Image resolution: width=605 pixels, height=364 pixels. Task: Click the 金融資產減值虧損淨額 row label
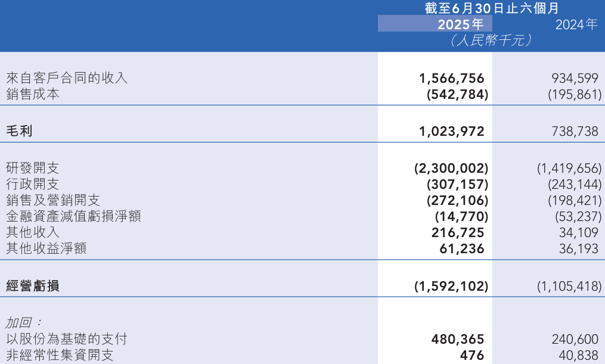pyautogui.click(x=73, y=216)
